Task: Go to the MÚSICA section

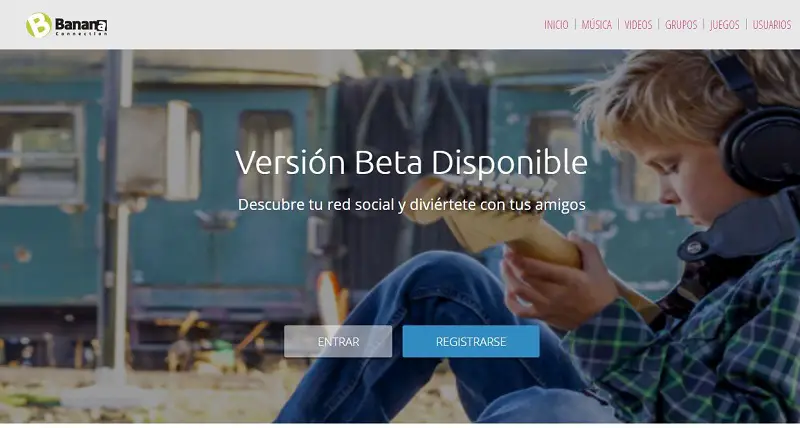Action: point(596,25)
